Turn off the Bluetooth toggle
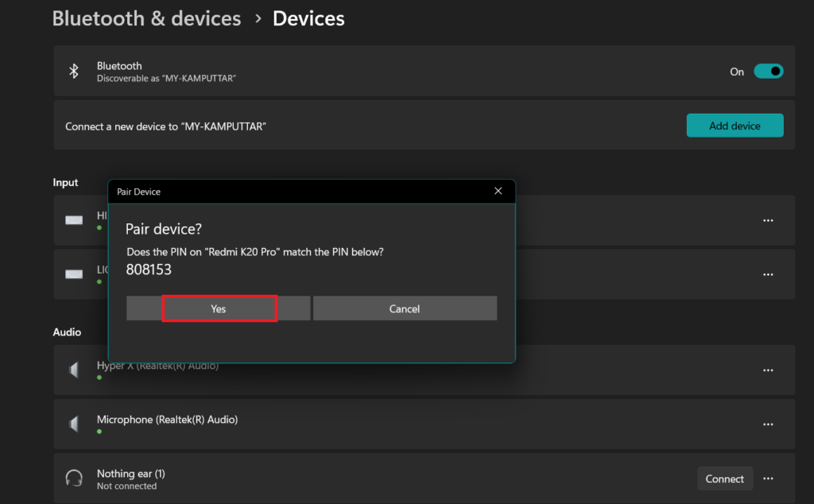 768,72
